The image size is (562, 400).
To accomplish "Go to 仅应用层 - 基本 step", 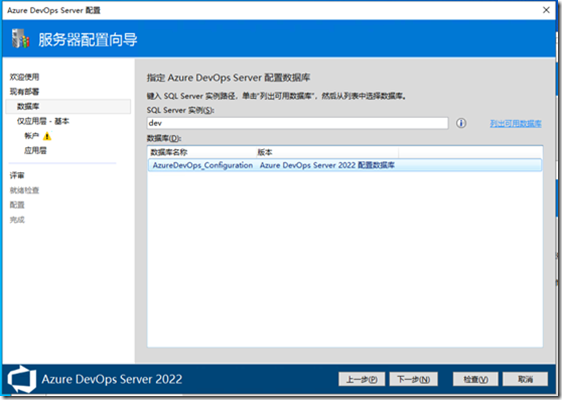I will coord(43,121).
